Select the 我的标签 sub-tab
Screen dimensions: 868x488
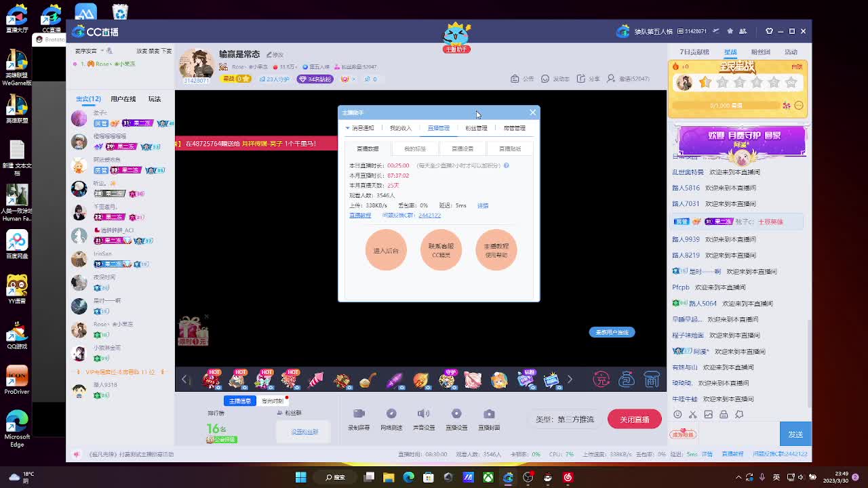tap(415, 148)
